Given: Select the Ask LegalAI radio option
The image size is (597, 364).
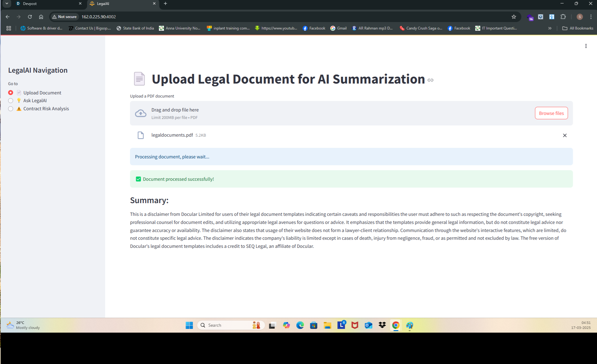Looking at the screenshot, I should point(11,101).
